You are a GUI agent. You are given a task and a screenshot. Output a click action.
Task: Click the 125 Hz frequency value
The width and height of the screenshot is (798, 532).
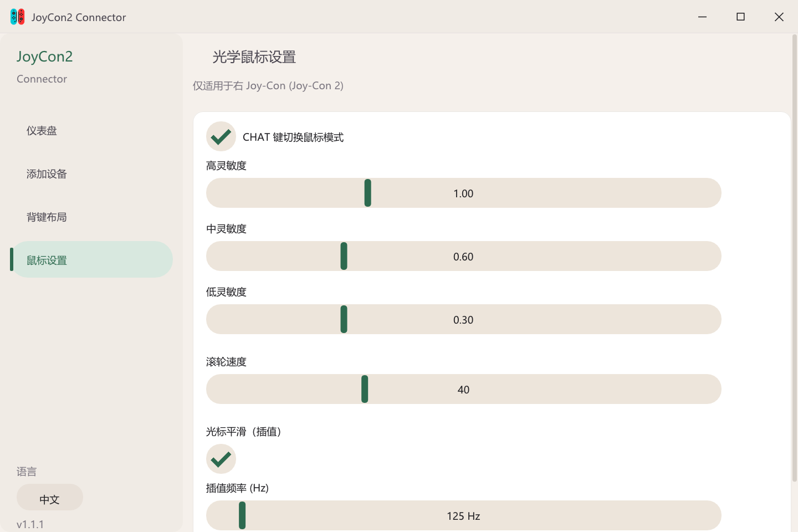463,516
